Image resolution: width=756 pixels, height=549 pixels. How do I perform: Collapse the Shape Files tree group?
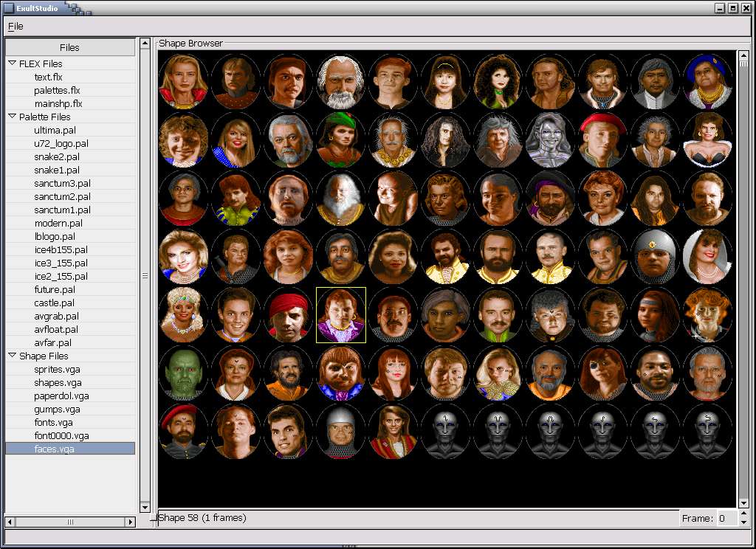pos(13,356)
